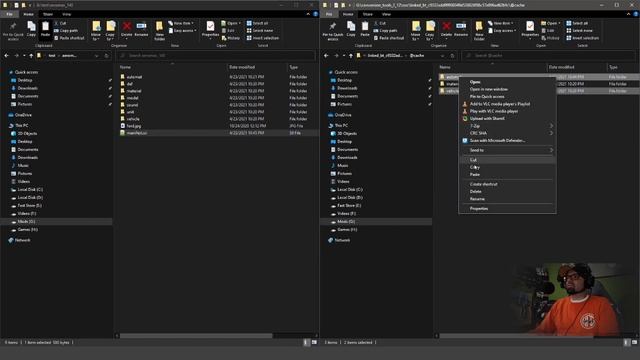Click Copy path in the left window ribbon
640x360 pixels.
[x=66, y=31]
